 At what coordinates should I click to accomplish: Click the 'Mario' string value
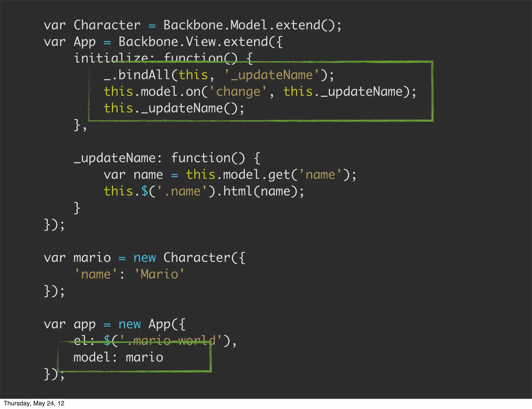[159, 275]
